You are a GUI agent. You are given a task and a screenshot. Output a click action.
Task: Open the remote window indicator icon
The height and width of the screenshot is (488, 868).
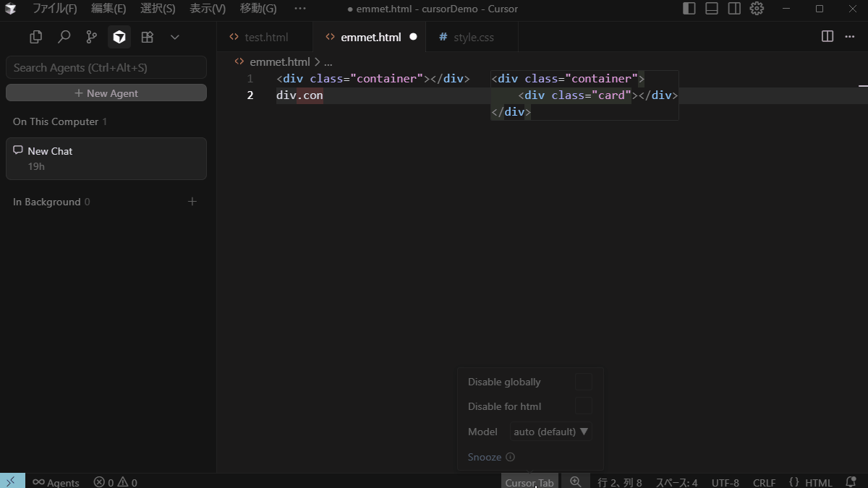12,481
